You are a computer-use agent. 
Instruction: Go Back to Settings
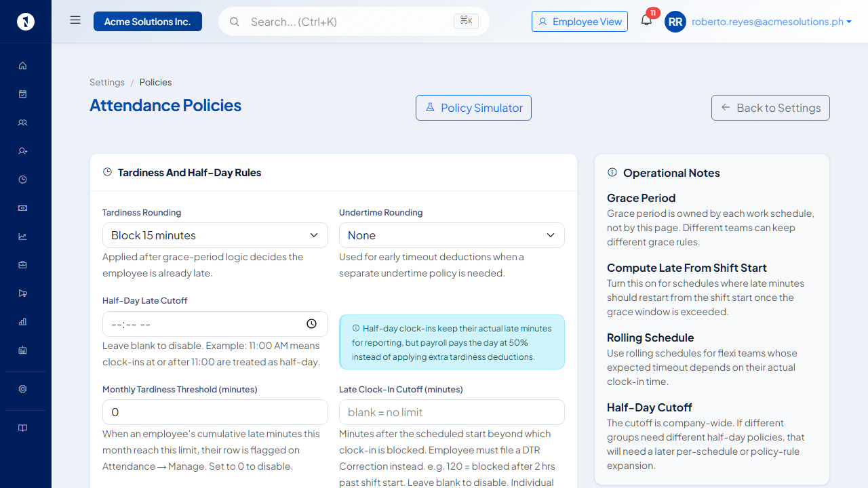point(770,108)
